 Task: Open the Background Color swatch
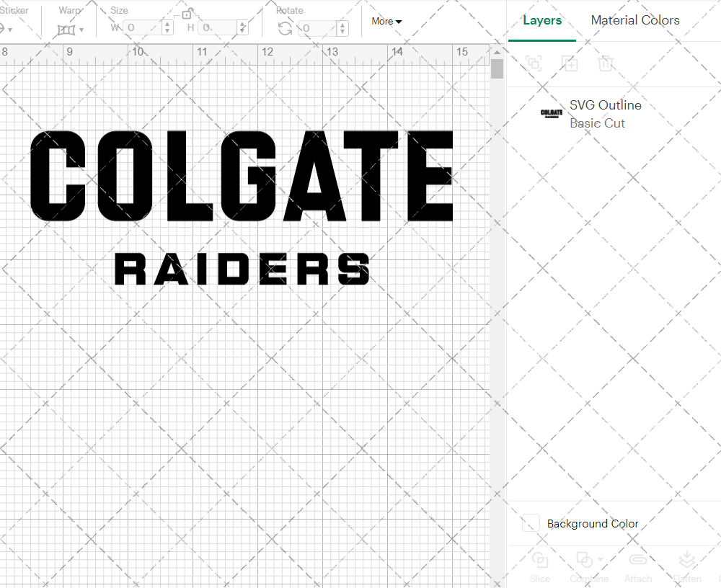pyautogui.click(x=531, y=524)
